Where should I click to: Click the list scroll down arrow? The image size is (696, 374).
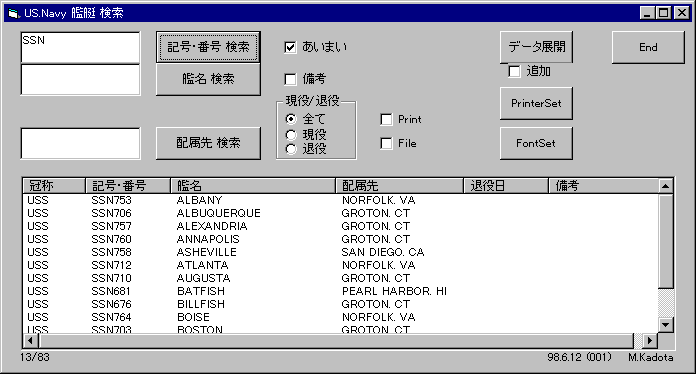(x=666, y=325)
